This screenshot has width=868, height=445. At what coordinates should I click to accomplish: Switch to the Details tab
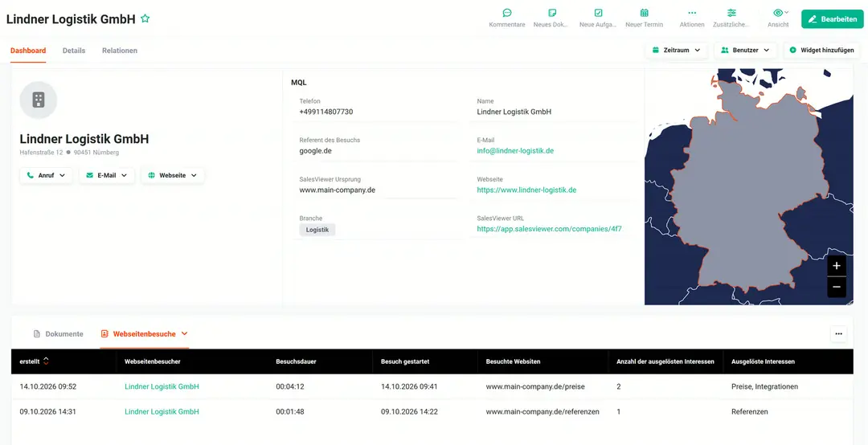pyautogui.click(x=74, y=51)
